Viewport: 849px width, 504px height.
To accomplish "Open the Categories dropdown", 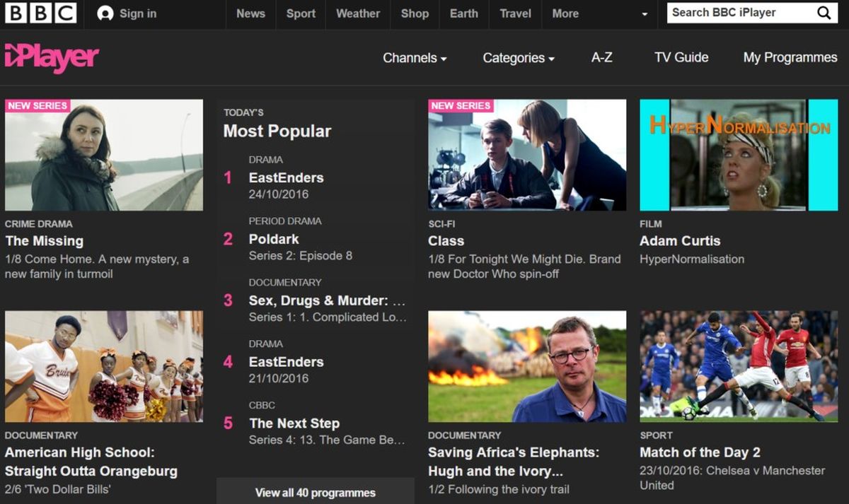I will click(519, 58).
